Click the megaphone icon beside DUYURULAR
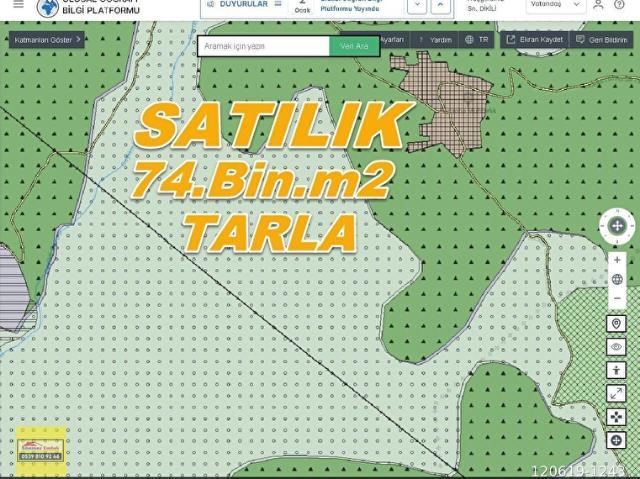 (211, 4)
